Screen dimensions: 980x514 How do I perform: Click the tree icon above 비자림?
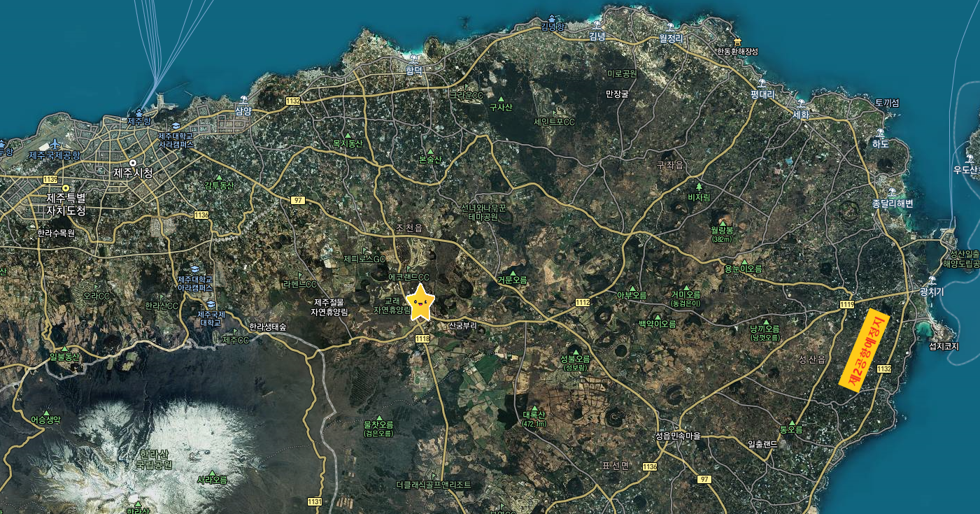[x=698, y=187]
